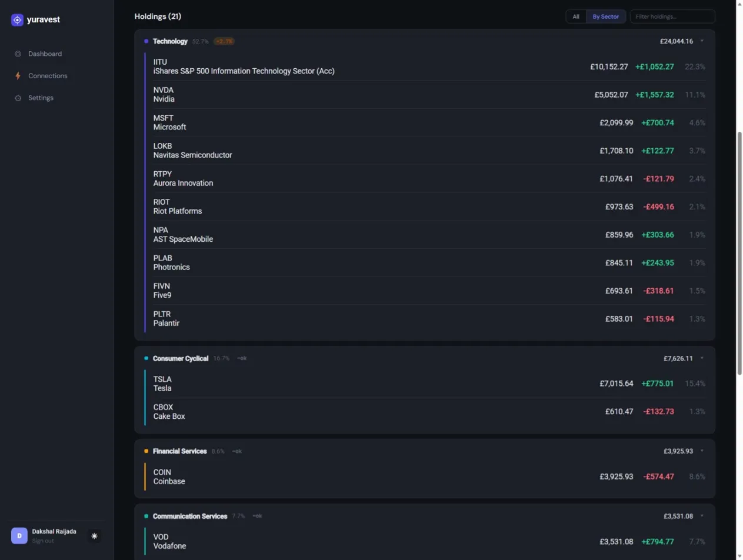Click the orange Financial Services sector dot
Viewport: 743px width, 560px height.
click(x=146, y=451)
